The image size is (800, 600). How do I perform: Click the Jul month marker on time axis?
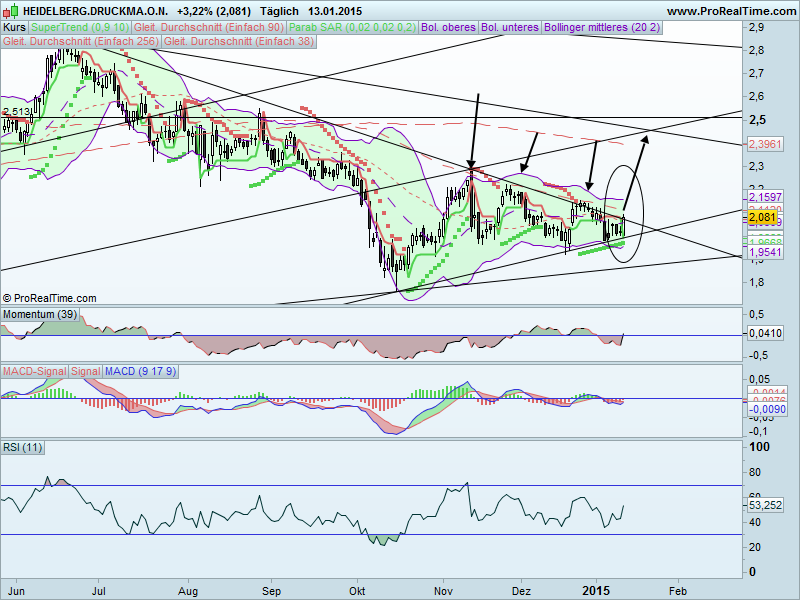click(x=98, y=591)
